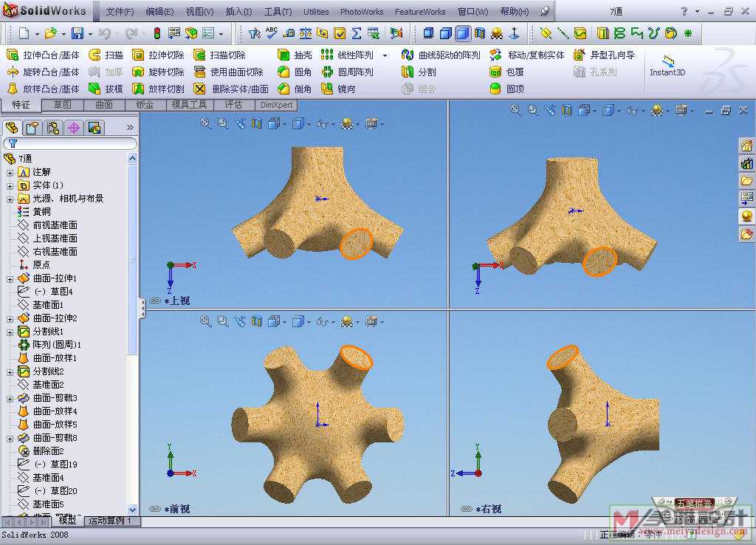Open the PropertyManager panel tab
This screenshot has height=545, width=756.
[32, 127]
